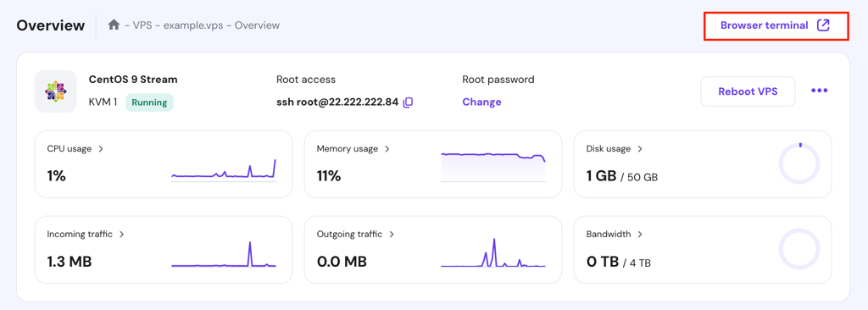Click the Root password label
This screenshot has height=310, width=868.
tap(498, 80)
